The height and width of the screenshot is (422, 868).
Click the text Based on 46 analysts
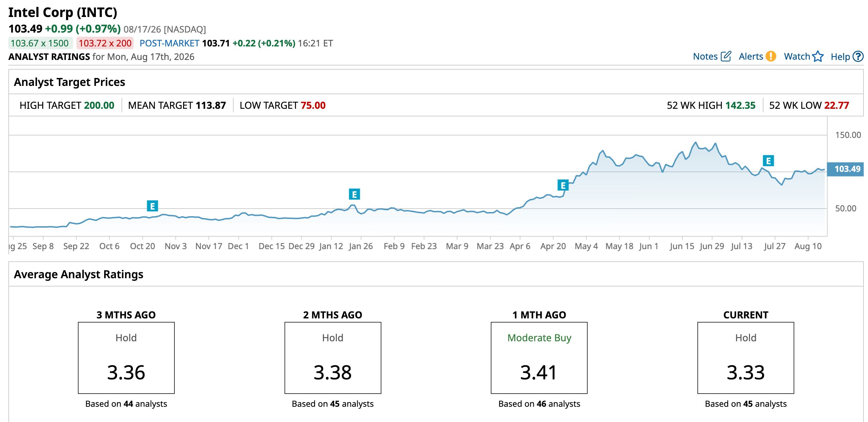pyautogui.click(x=539, y=404)
